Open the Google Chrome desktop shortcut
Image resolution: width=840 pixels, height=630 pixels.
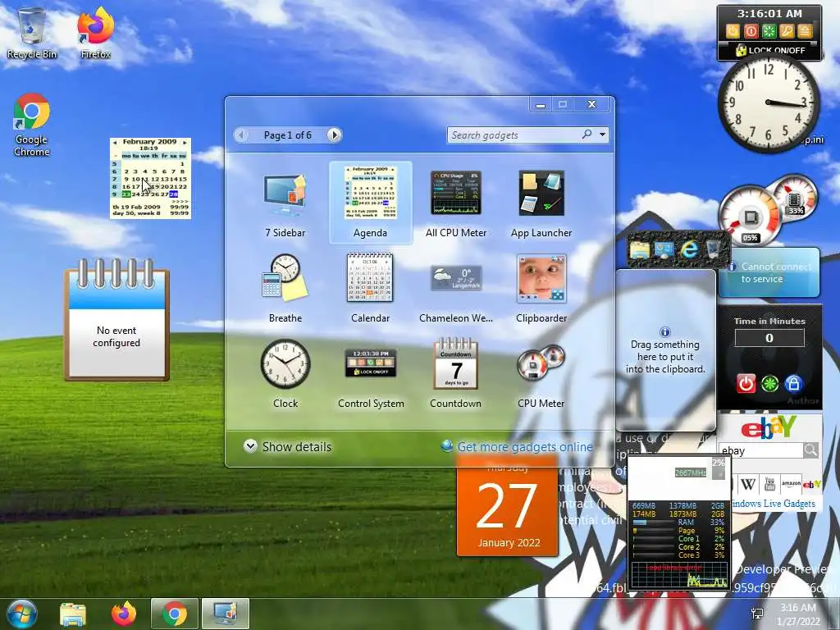pos(32,126)
